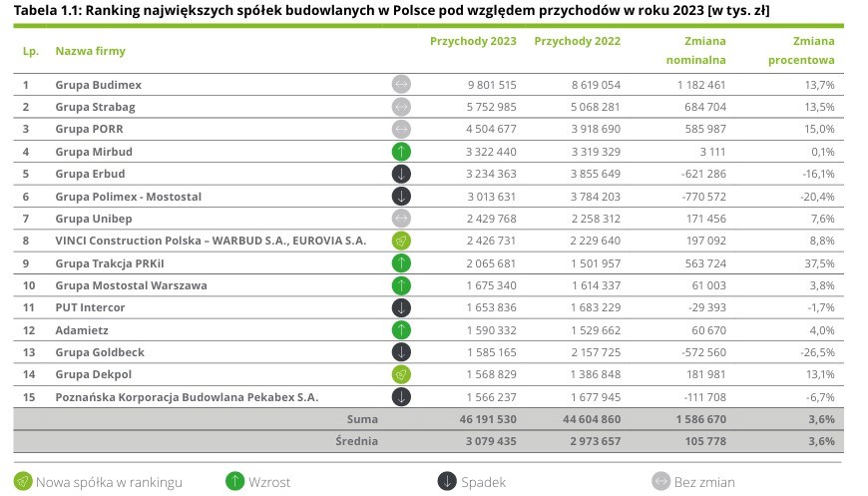
Task: Click the decline arrow for Poznańska Korporacja Budowlana Pekabex
Action: (x=401, y=397)
